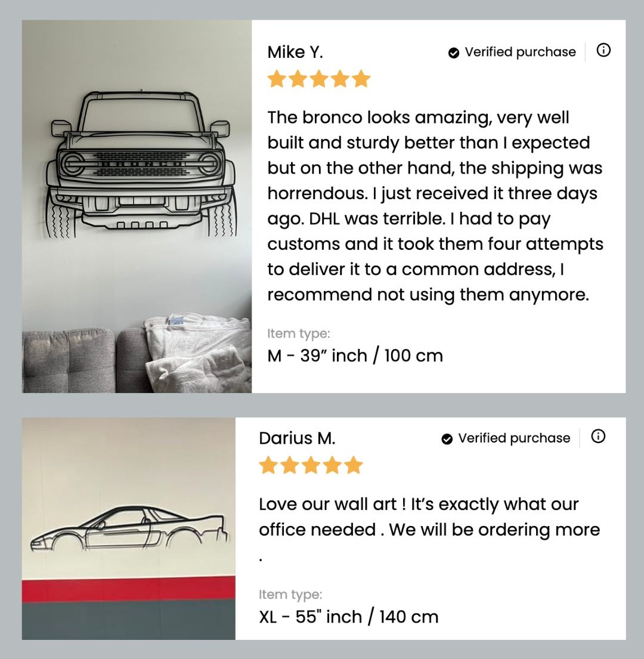Click Mike Y.'s review text about the bronco
The height and width of the screenshot is (659, 644).
pyautogui.click(x=435, y=206)
